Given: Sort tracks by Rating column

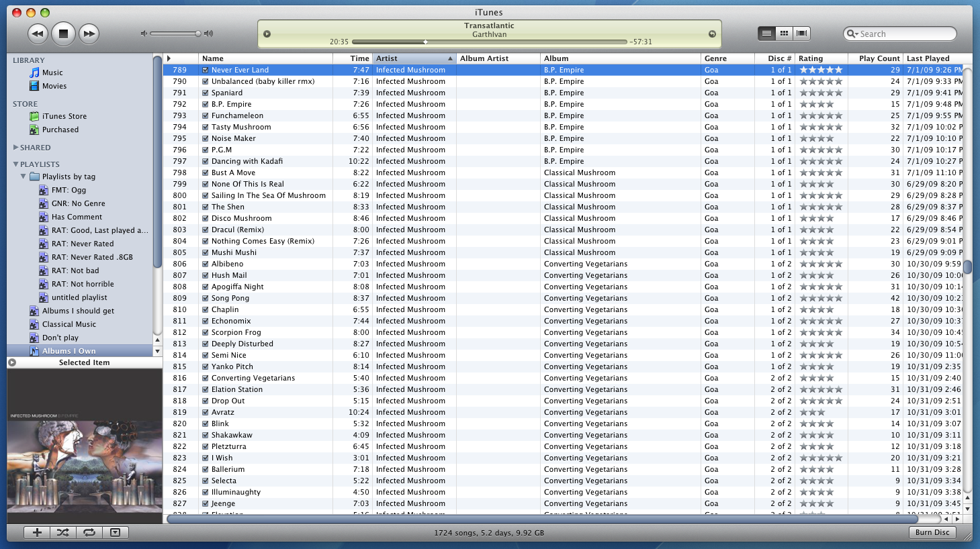Looking at the screenshot, I should coord(823,58).
